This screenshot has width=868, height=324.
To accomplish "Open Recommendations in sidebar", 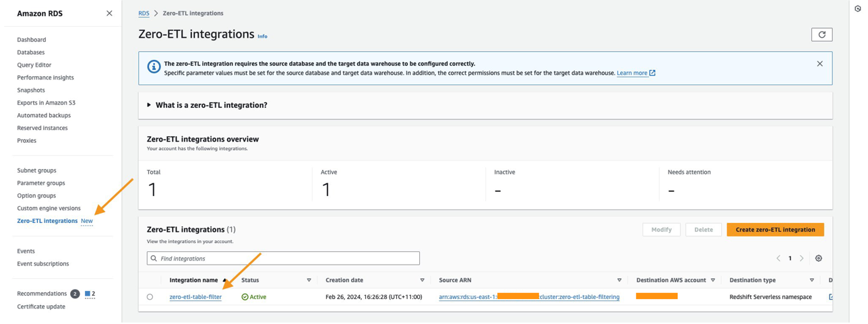I will click(x=42, y=294).
